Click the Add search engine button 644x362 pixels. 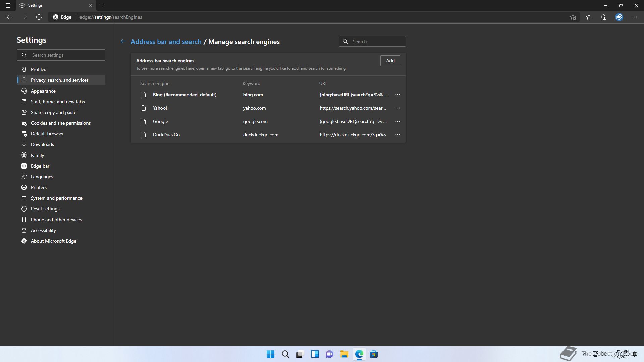coord(390,61)
